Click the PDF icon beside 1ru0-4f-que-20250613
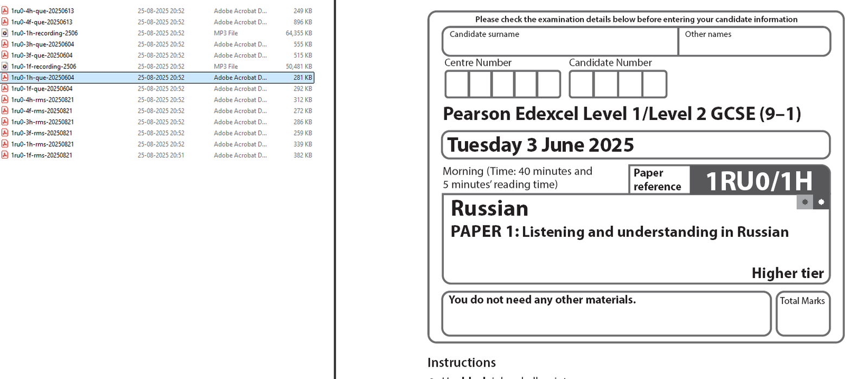The width and height of the screenshot is (868, 379). coord(5,22)
